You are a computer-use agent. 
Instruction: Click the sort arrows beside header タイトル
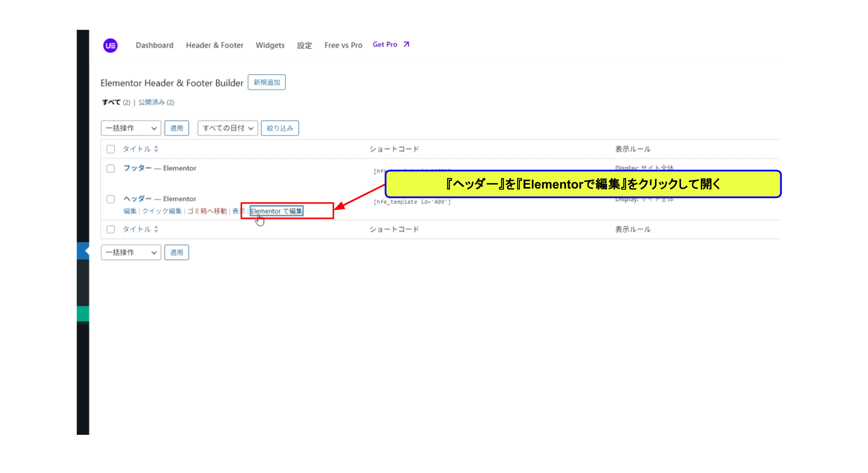pyautogui.click(x=156, y=149)
